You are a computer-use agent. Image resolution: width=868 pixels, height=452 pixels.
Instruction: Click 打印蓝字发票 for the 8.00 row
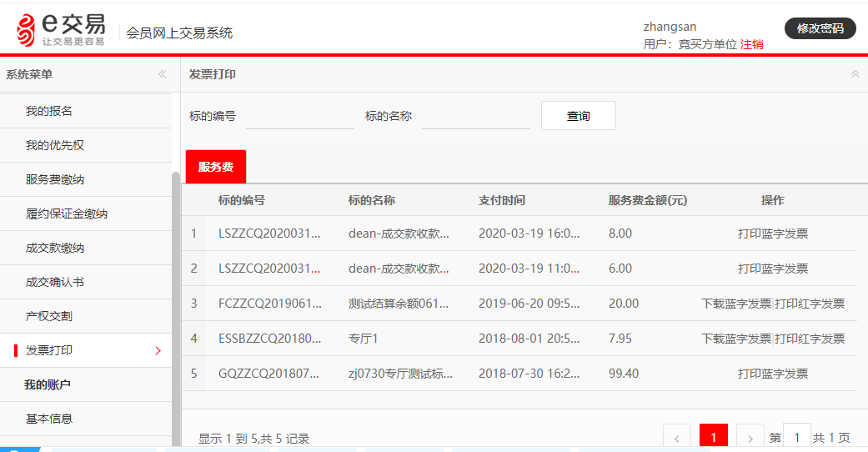773,234
